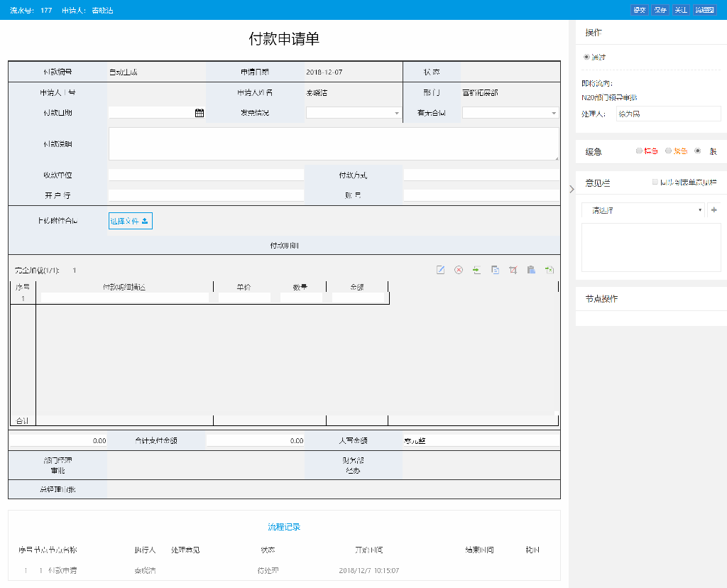This screenshot has width=727, height=588.
Task: Click the 付款申请 row in flow records
Action: 62,570
